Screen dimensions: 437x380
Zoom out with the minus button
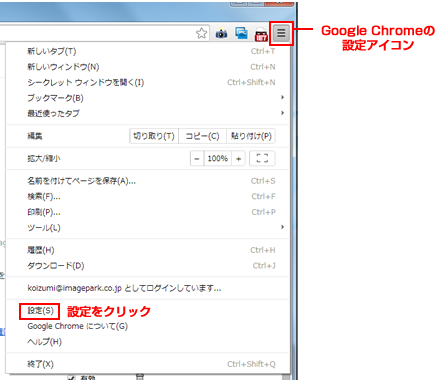(197, 158)
